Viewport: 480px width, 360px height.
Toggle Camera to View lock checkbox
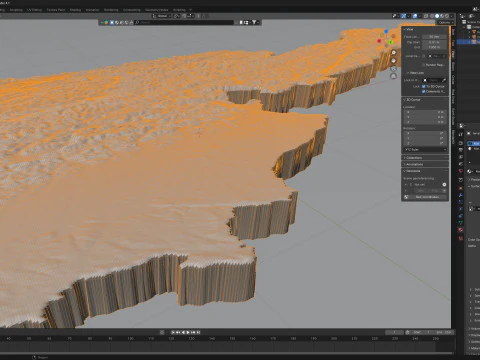tap(424, 91)
